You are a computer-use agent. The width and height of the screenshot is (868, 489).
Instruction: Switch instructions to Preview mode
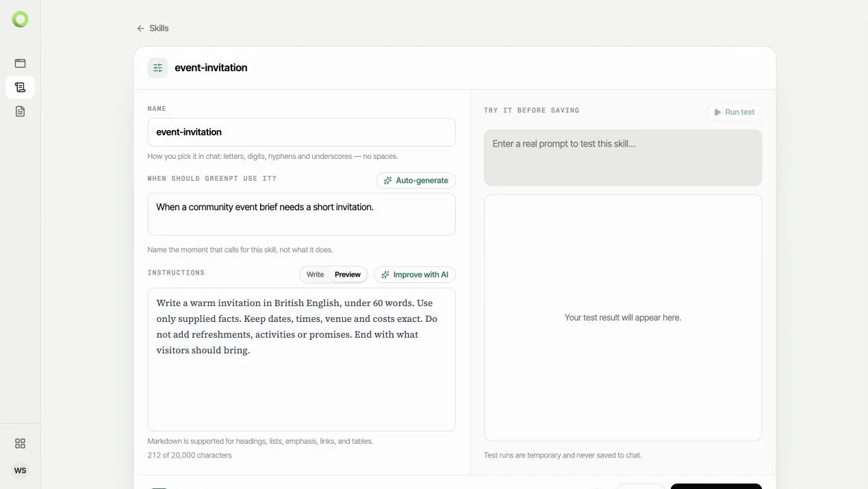click(x=348, y=275)
